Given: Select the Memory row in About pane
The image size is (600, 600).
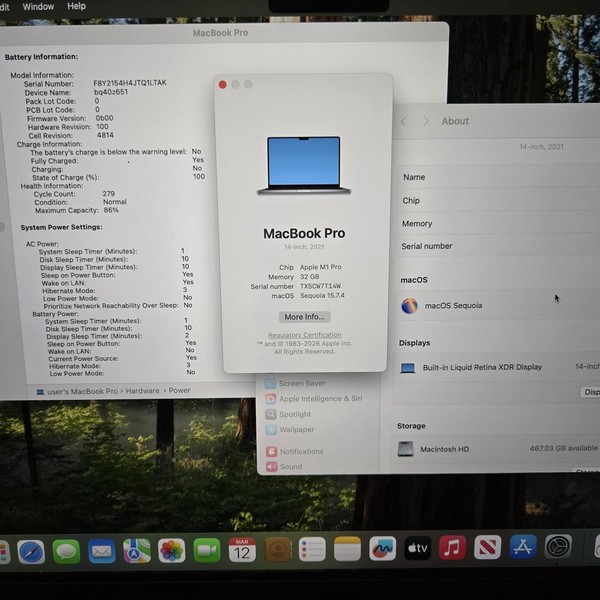Looking at the screenshot, I should (x=499, y=223).
